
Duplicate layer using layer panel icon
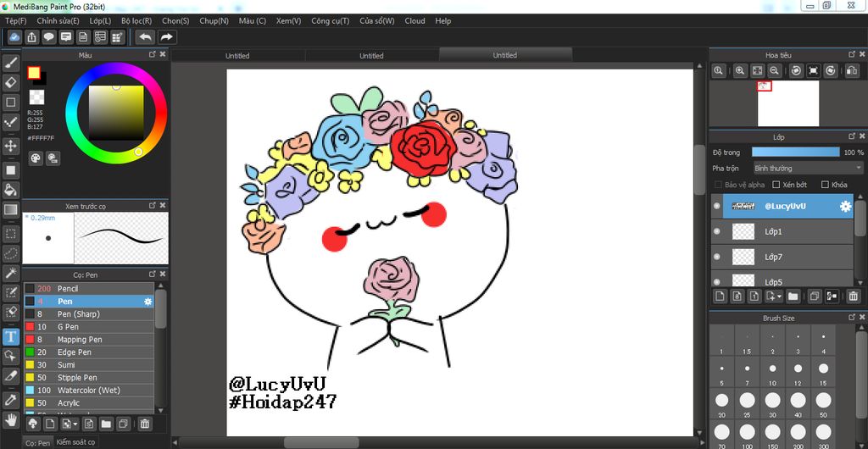click(x=814, y=297)
